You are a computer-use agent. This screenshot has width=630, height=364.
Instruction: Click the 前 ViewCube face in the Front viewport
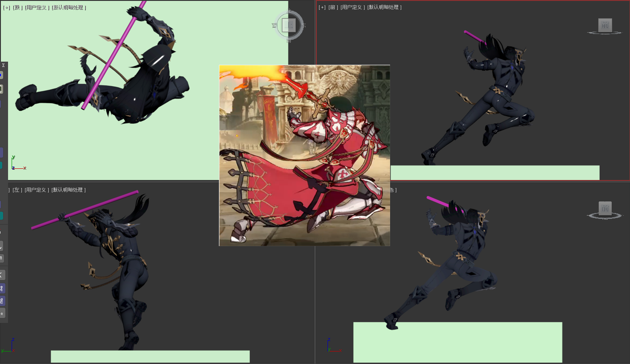[605, 25]
